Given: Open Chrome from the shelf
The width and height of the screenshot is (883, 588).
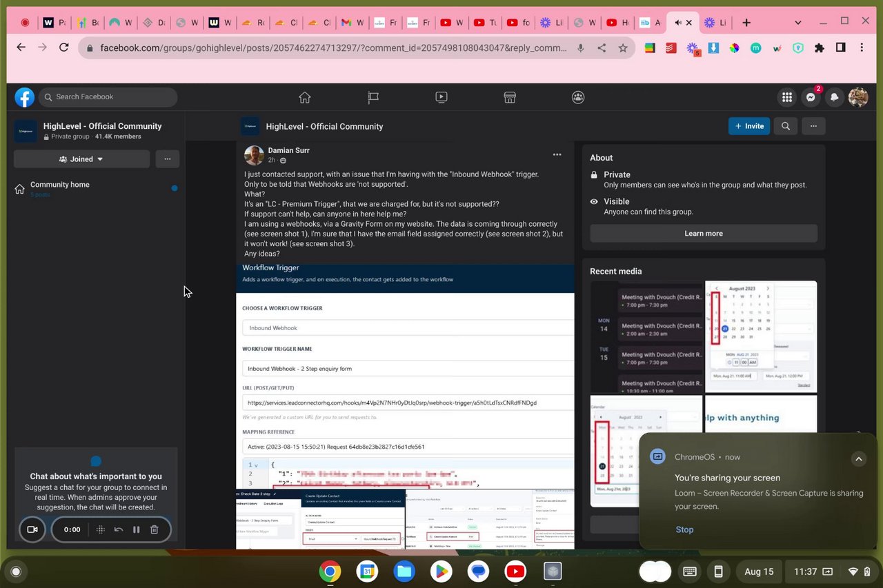Looking at the screenshot, I should pyautogui.click(x=330, y=571).
